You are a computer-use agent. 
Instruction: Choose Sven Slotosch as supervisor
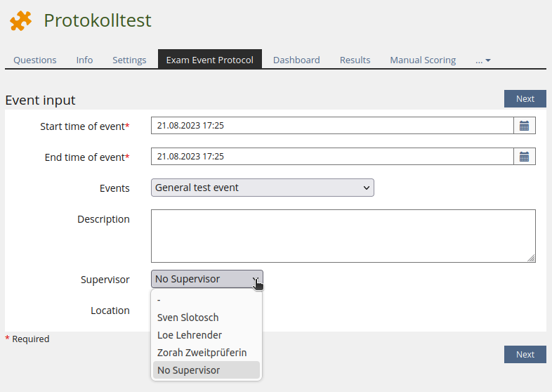(188, 318)
